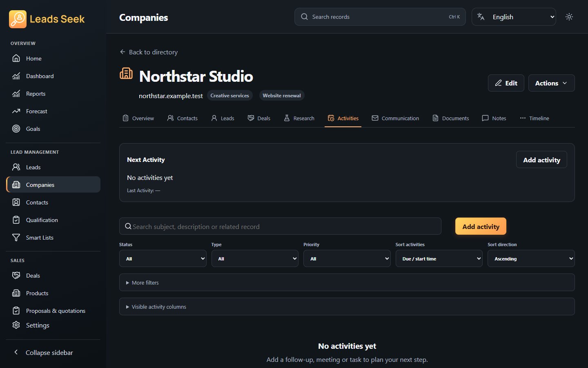Open the Goals page
The image size is (588, 368).
53,129
